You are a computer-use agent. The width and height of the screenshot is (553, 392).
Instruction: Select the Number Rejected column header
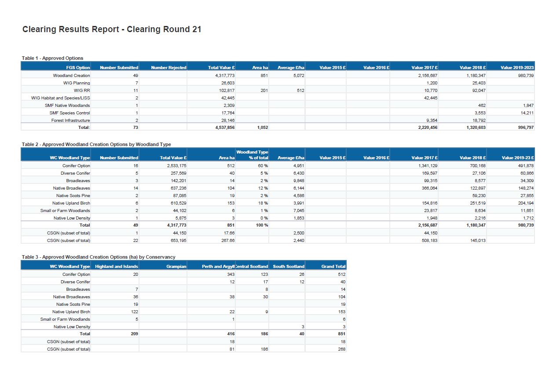tap(168, 68)
